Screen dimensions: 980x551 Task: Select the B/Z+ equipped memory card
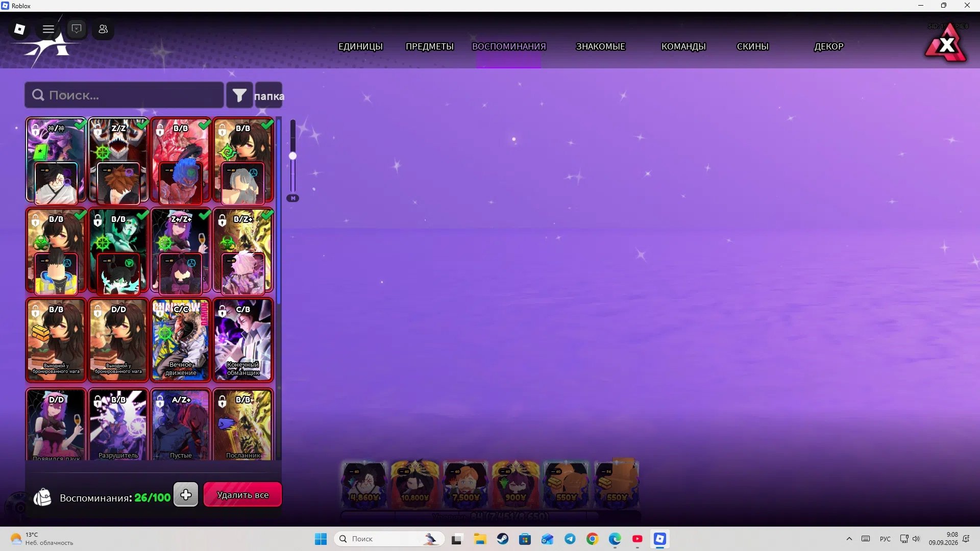point(243,251)
